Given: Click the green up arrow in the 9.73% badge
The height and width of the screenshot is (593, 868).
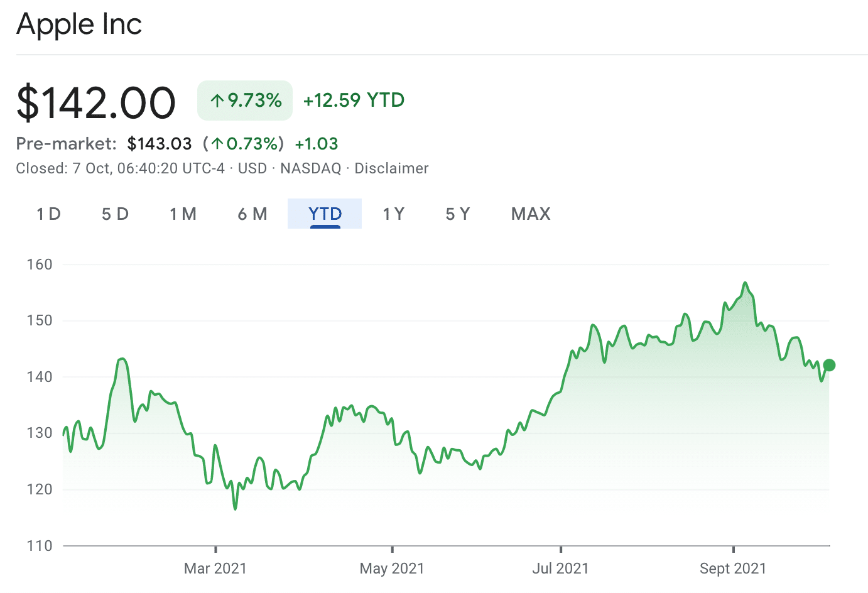Looking at the screenshot, I should 217,101.
